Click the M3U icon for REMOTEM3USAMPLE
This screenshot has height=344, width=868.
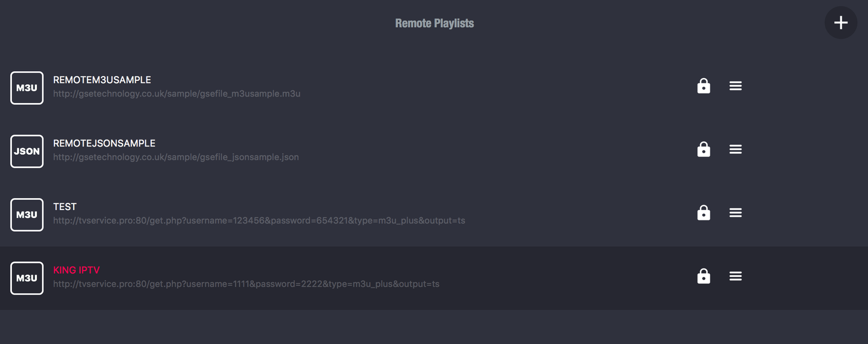click(27, 88)
